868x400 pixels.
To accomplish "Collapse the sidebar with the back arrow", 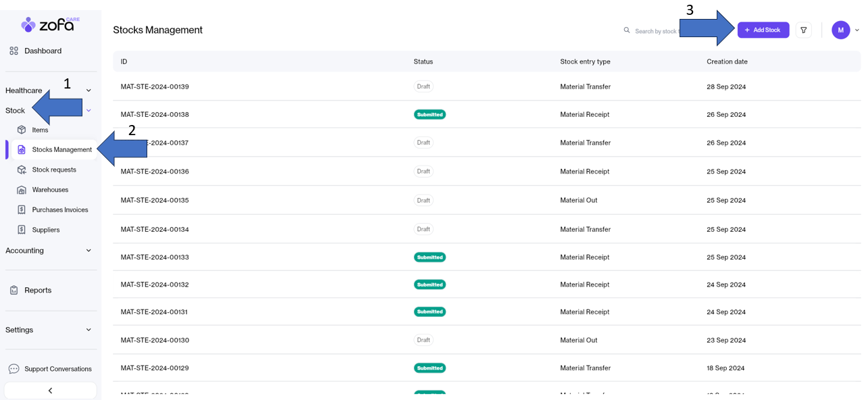I will click(x=50, y=391).
